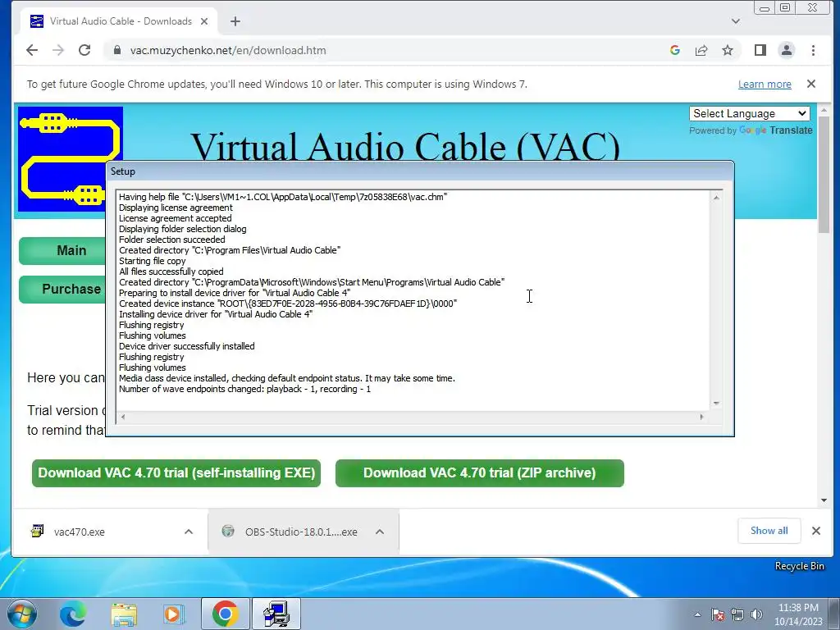
Task: Close the Virtual Audio Cable tab
Action: (x=204, y=21)
